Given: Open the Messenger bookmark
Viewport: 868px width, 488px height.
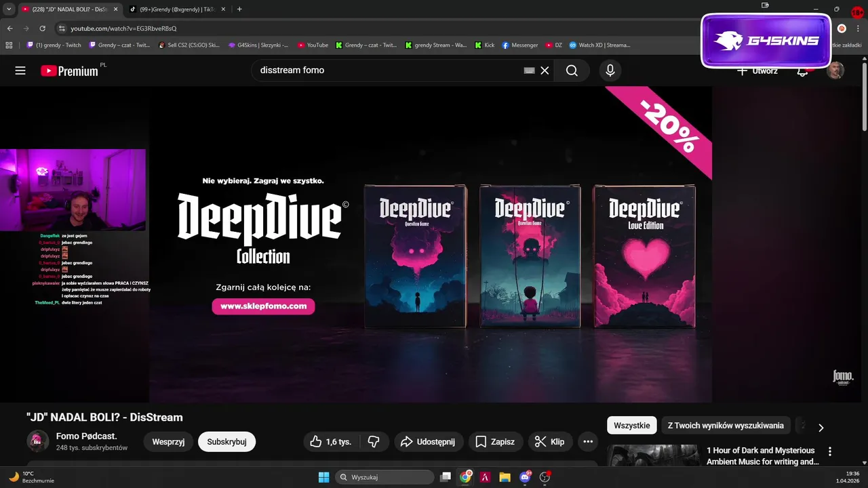Looking at the screenshot, I should click(520, 45).
